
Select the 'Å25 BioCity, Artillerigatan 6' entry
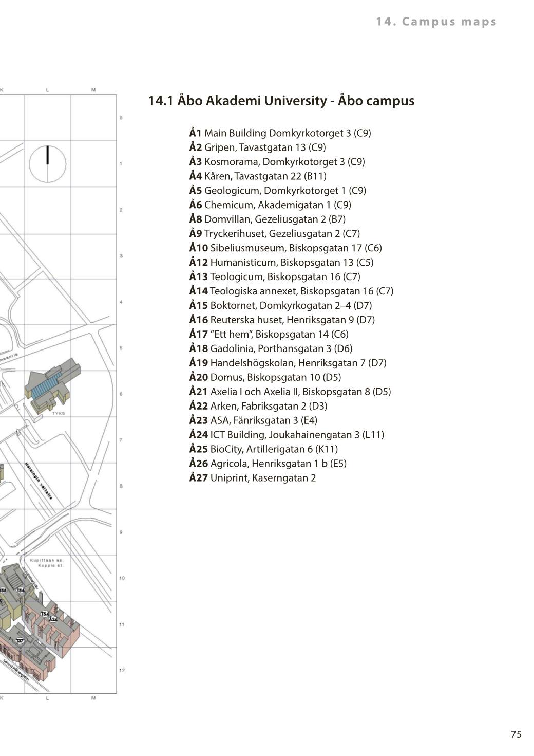tap(264, 450)
